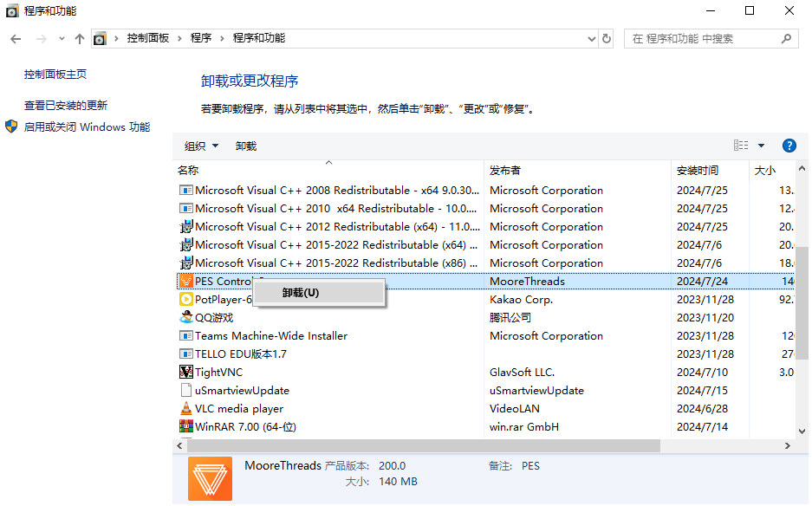Select QQ游戏 program name
This screenshot has width=812, height=506.
click(214, 317)
